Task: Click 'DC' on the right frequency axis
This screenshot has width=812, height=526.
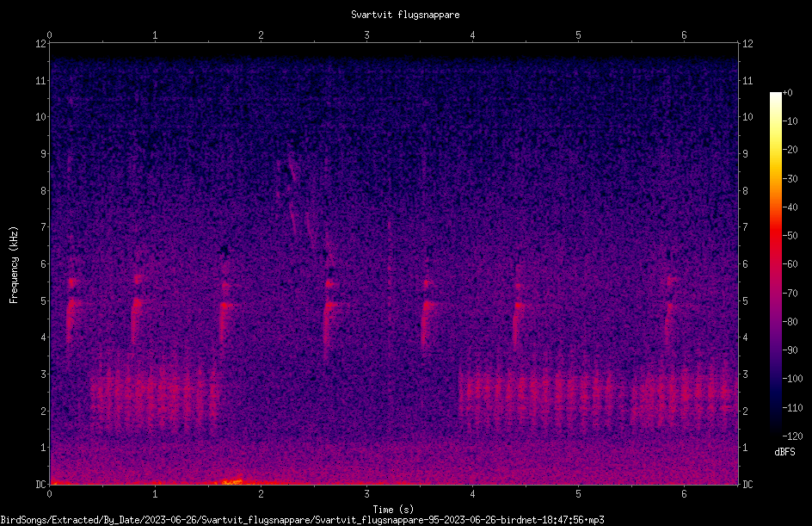Action: tap(747, 485)
